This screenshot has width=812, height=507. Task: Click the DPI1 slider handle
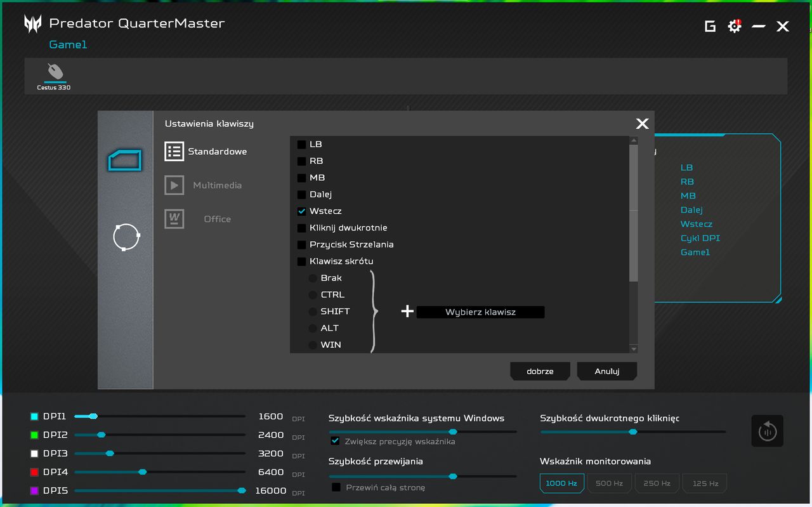tap(93, 416)
